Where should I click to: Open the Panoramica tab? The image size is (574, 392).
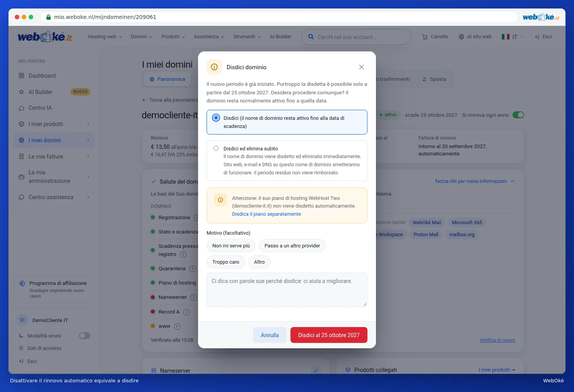[167, 79]
